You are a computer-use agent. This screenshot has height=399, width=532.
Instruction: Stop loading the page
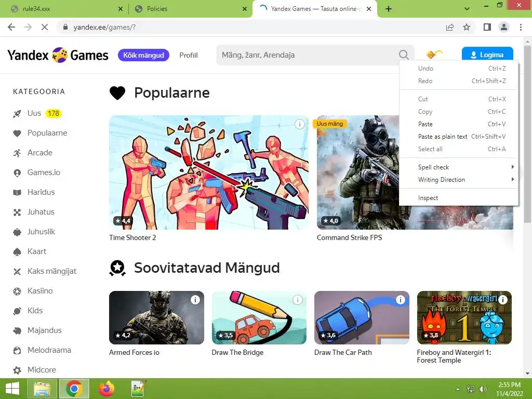(45, 27)
